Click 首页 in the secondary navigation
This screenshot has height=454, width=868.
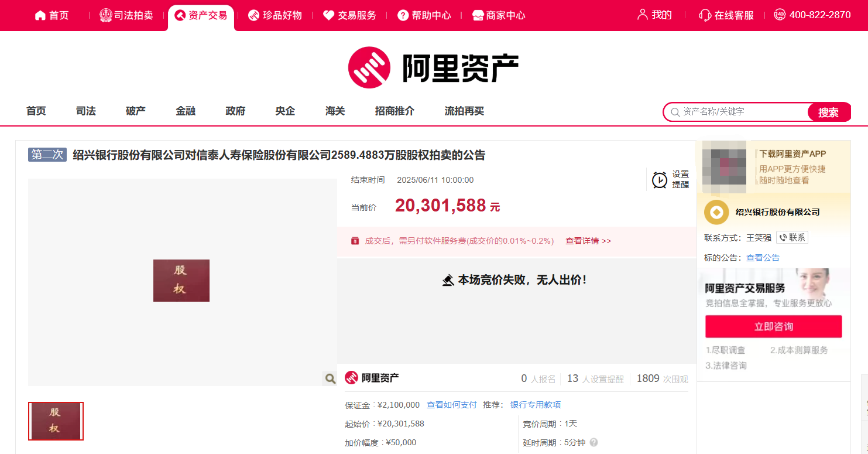click(x=36, y=111)
